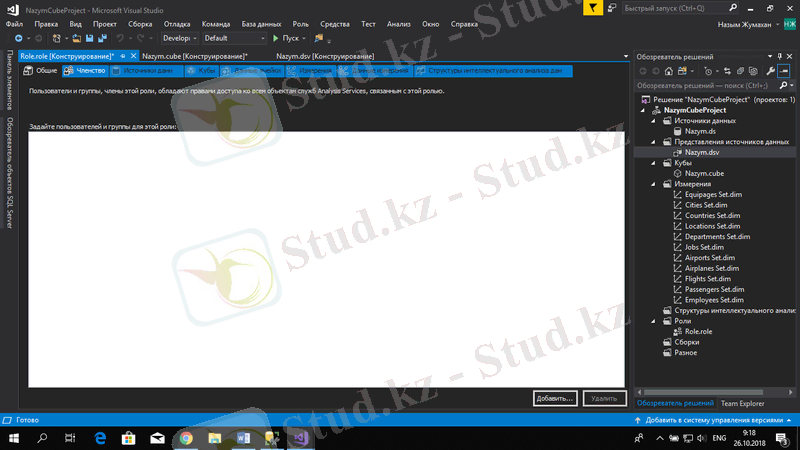Click the Save All toolbar icon
Image resolution: width=800 pixels, height=450 pixels.
pyautogui.click(x=104, y=38)
